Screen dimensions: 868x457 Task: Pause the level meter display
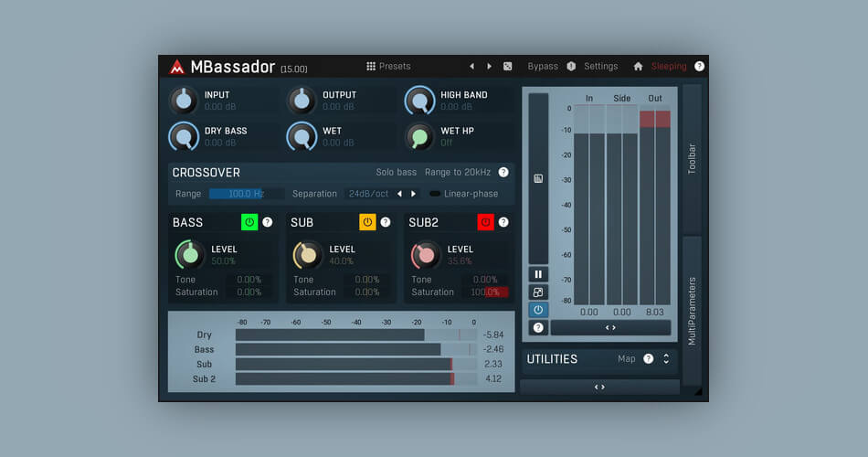(538, 274)
